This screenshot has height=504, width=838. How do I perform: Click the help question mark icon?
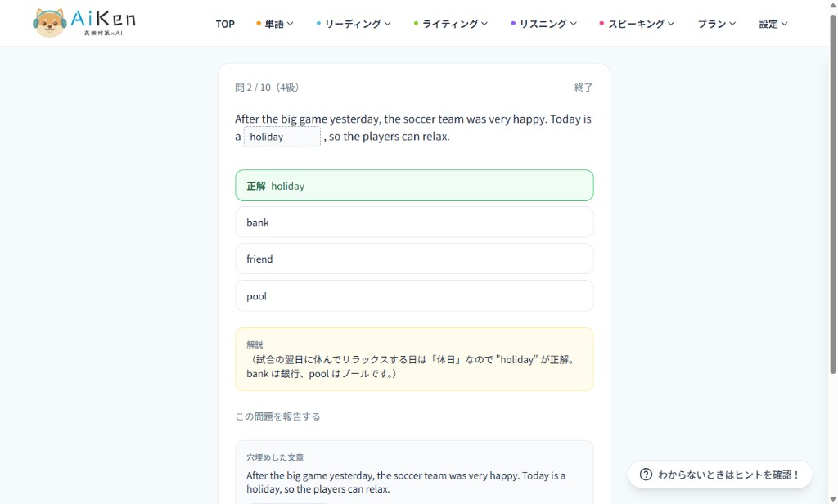(x=646, y=475)
